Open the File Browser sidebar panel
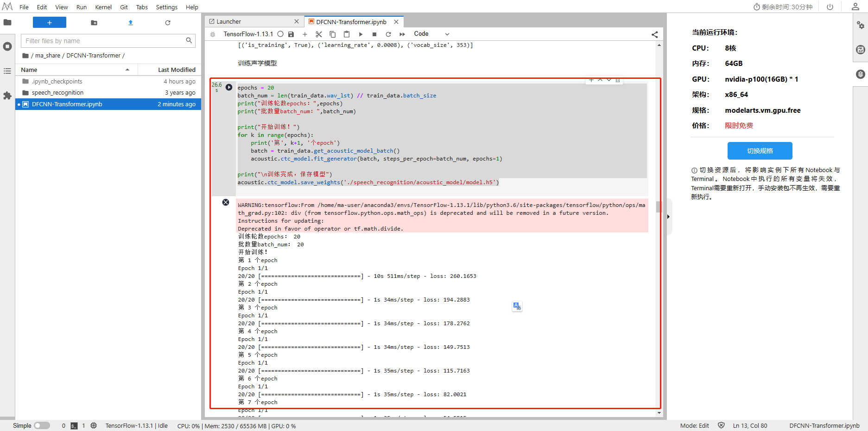This screenshot has height=431, width=868. click(7, 22)
